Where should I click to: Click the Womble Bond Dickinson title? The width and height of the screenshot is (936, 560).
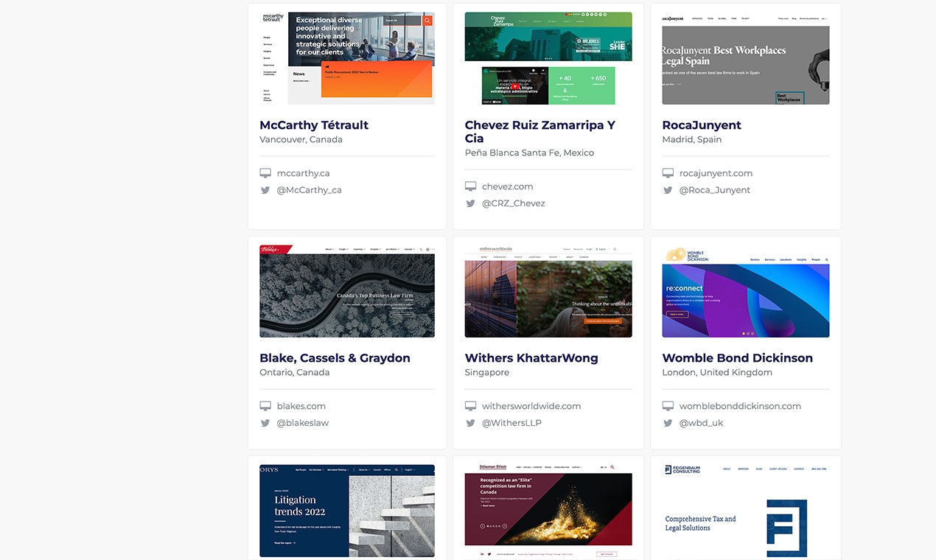(737, 358)
